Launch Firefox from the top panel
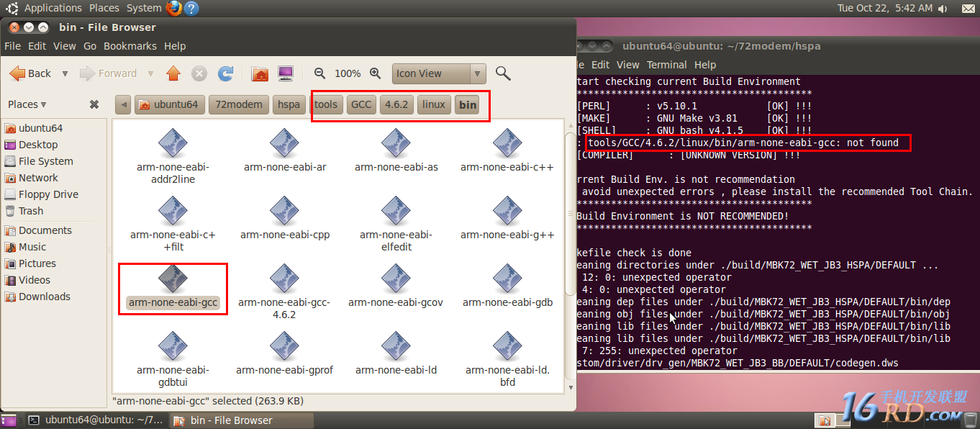This screenshot has height=429, width=980. click(x=174, y=8)
